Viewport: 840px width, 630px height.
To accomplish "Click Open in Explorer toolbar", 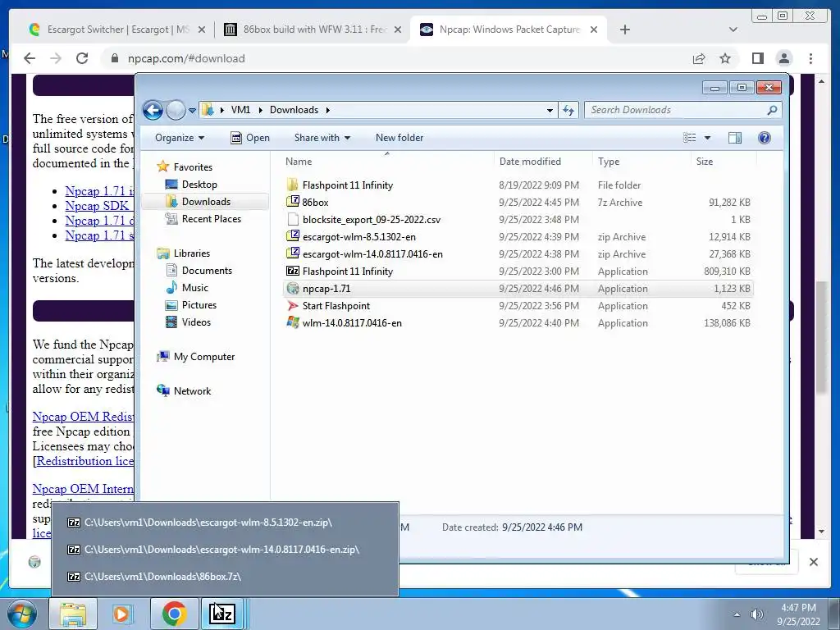I will coord(250,138).
